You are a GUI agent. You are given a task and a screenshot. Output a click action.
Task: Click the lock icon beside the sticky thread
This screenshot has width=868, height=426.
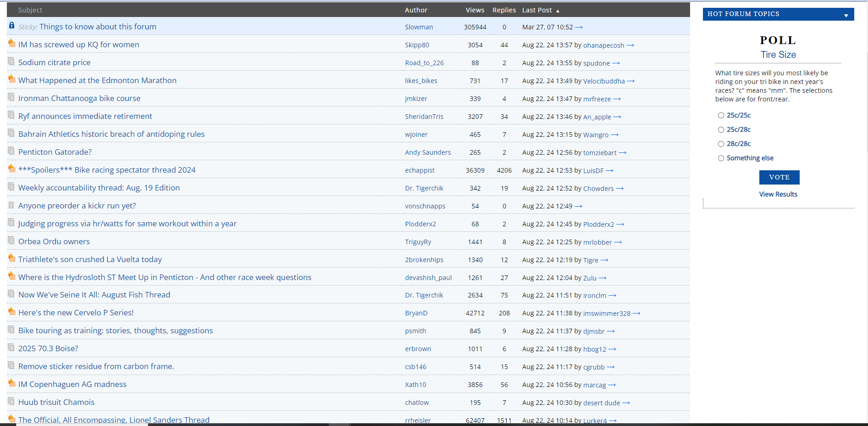tap(11, 26)
